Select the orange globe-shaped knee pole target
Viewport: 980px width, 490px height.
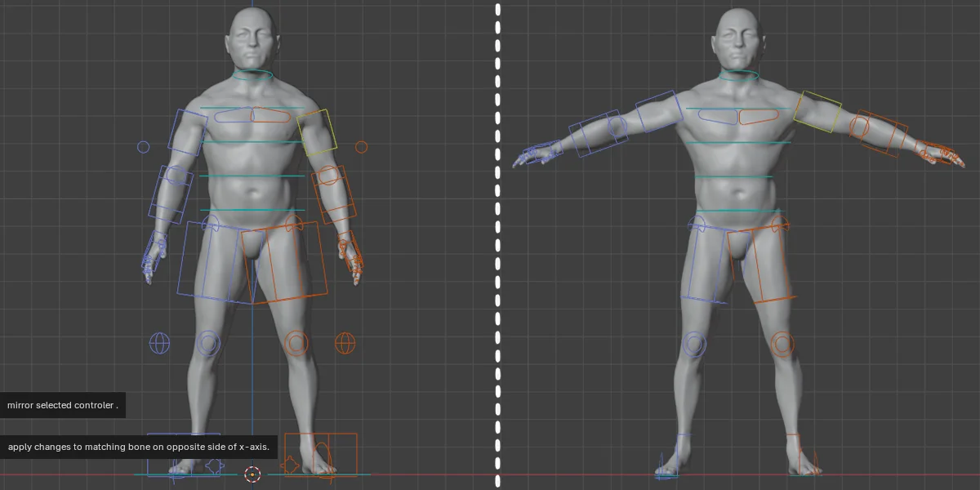coord(344,342)
